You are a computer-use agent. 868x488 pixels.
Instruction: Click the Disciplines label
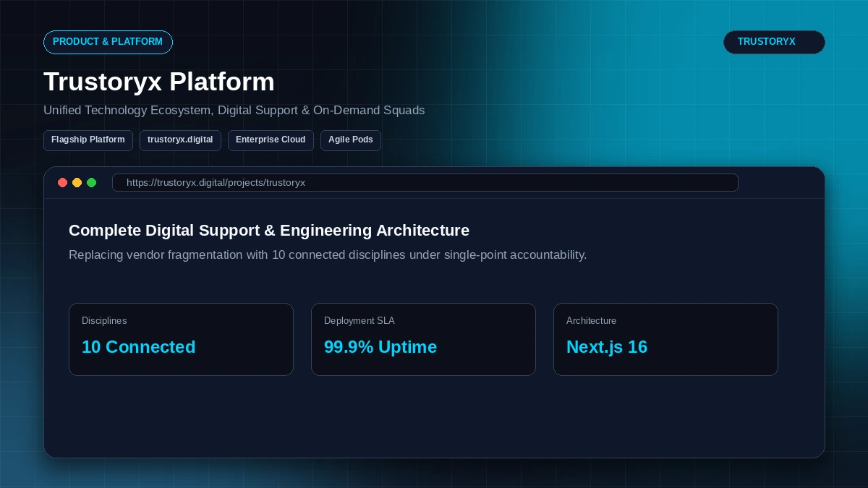[x=104, y=321]
